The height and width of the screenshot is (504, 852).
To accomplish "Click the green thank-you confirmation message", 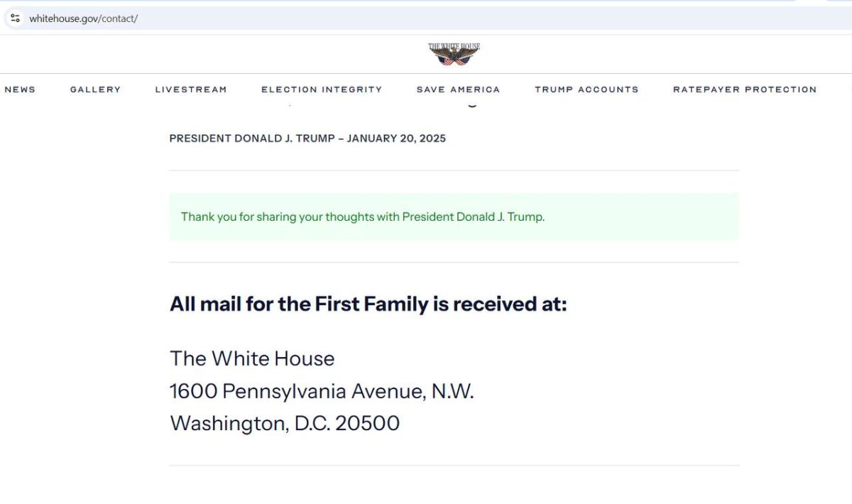I will tap(454, 217).
